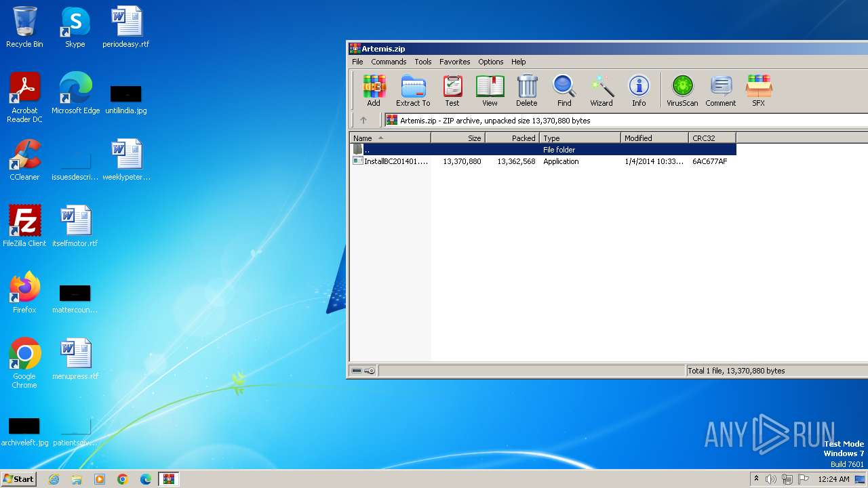Viewport: 868px width, 488px height.
Task: Click the Delete trash can icon
Action: coord(527,91)
